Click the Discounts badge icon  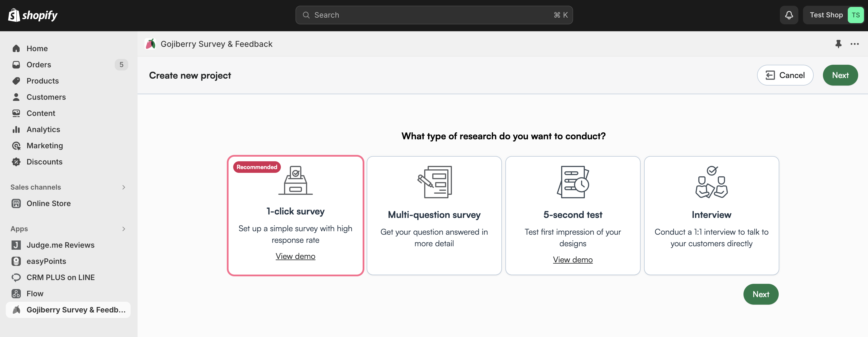click(x=16, y=162)
